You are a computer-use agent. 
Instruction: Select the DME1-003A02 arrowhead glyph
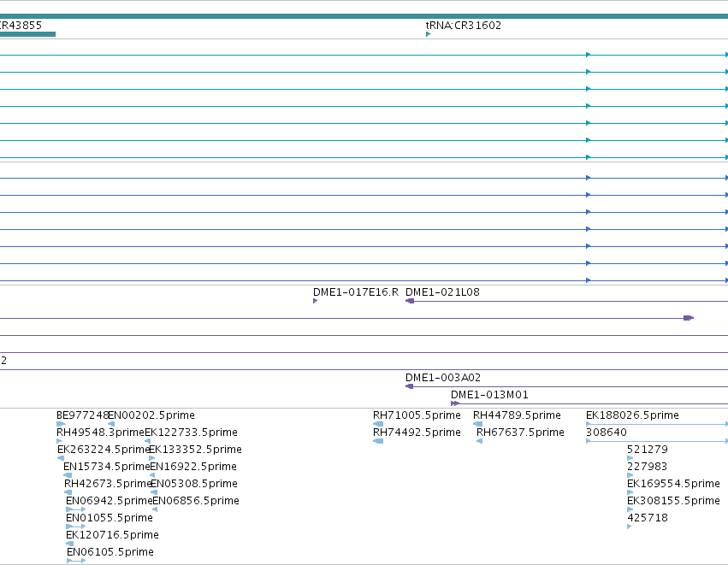coord(410,386)
